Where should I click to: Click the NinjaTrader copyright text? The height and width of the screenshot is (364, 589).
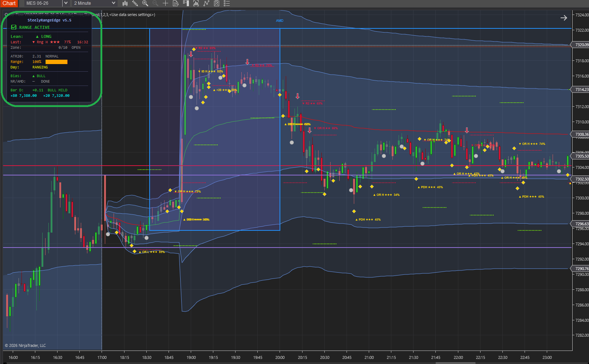click(x=25, y=345)
